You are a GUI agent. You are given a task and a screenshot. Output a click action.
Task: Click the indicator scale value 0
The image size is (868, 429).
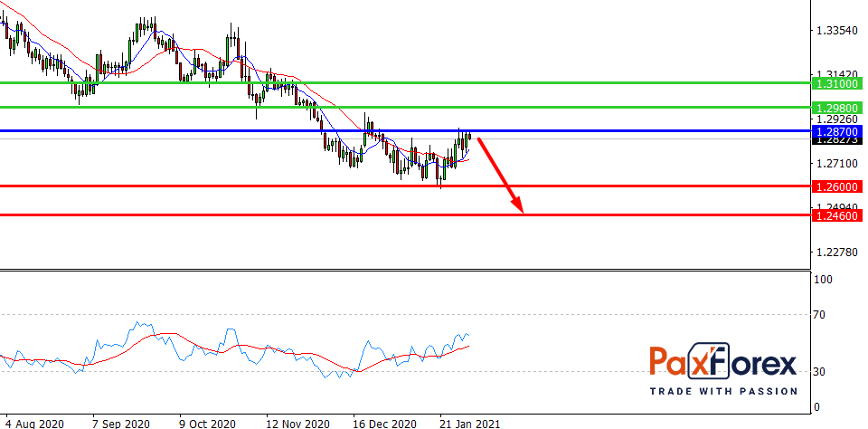(819, 407)
